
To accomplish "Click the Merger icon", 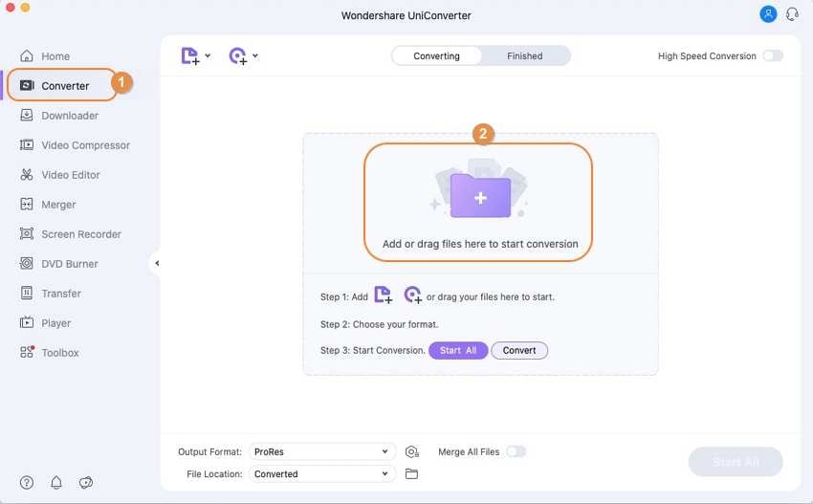I will 27,204.
